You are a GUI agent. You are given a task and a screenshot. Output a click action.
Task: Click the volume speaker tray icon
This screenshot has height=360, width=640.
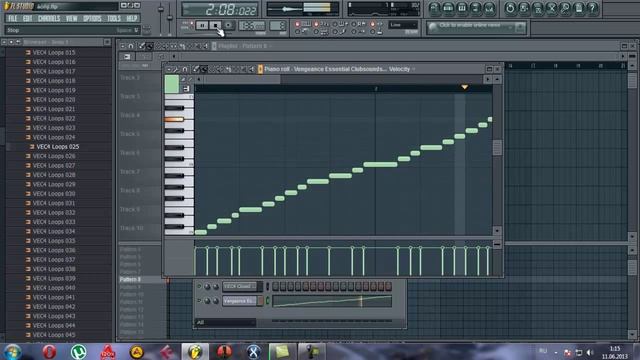point(589,352)
